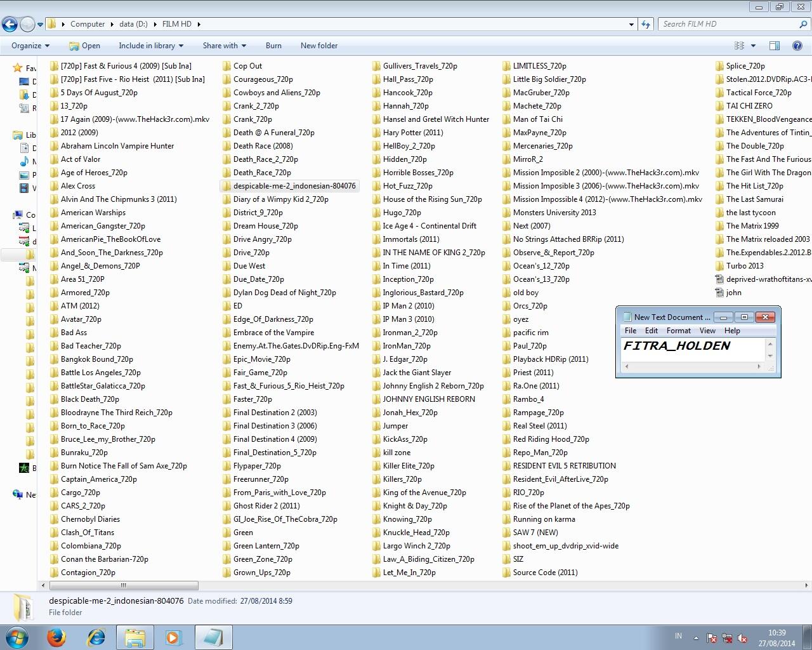
Task: Expand the arrow after FILM HD breadcrumb
Action: coord(199,24)
